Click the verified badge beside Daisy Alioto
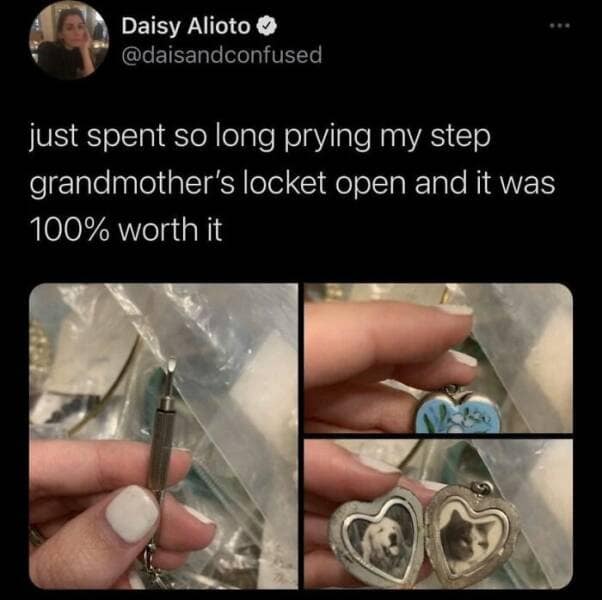This screenshot has width=602, height=600. (267, 26)
